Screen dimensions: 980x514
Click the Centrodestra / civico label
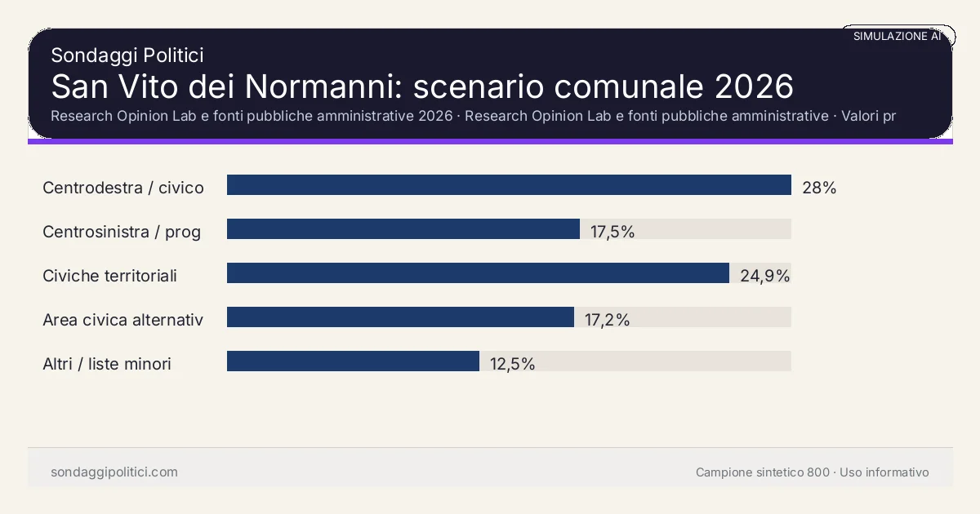tap(123, 188)
